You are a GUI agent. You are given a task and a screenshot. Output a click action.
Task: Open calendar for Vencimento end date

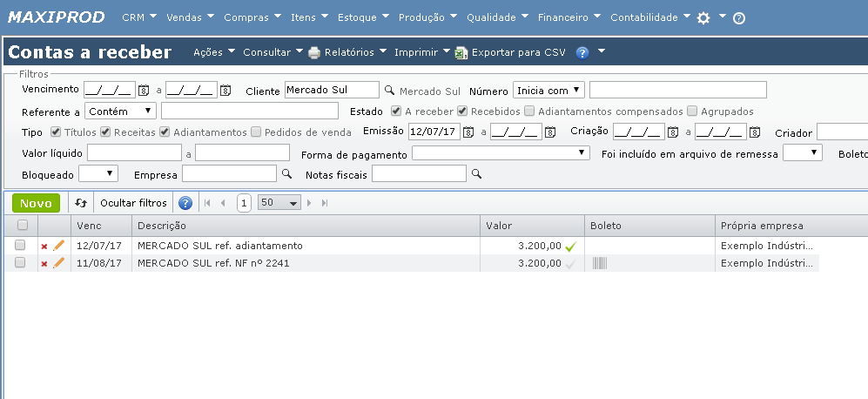225,90
